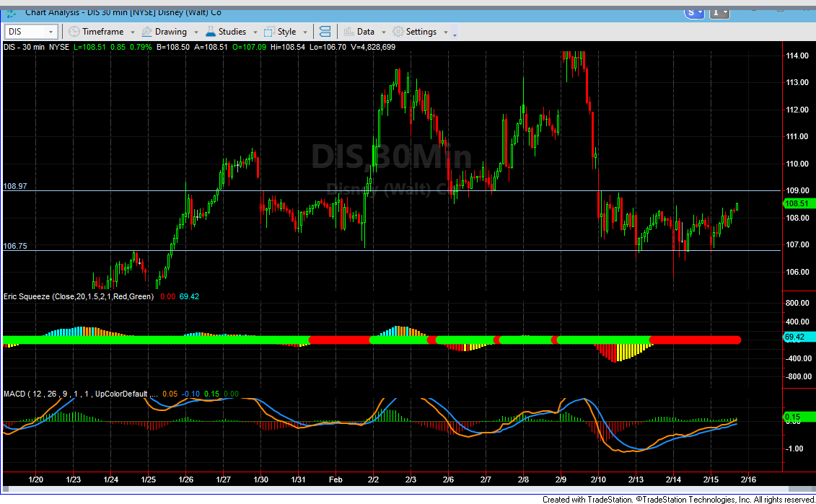Click the 800.00 squeeze axis label

point(798,303)
